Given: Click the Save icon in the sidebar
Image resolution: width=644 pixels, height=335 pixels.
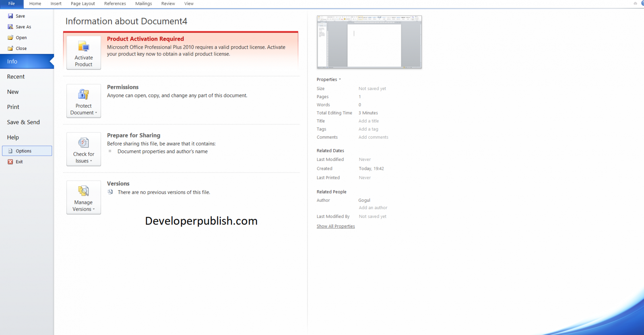Looking at the screenshot, I should click(10, 16).
